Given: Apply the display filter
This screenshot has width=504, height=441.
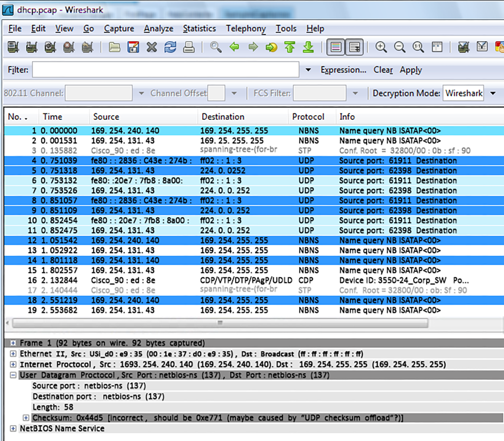Looking at the screenshot, I should tap(410, 70).
